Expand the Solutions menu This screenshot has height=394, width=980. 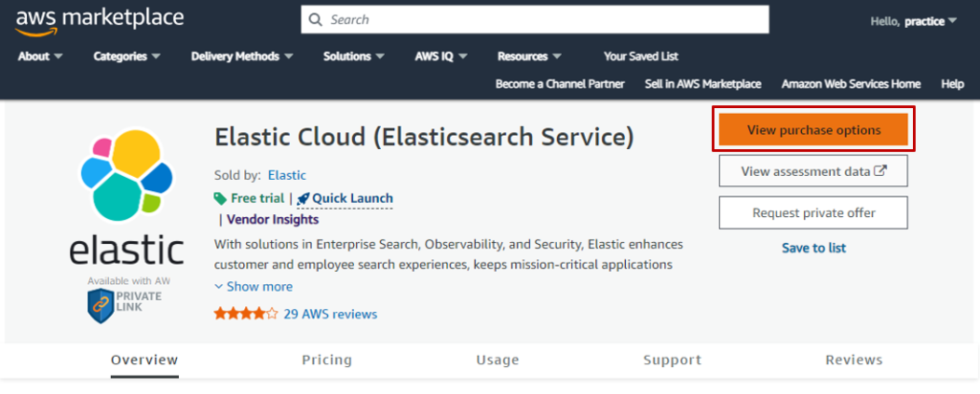[353, 56]
